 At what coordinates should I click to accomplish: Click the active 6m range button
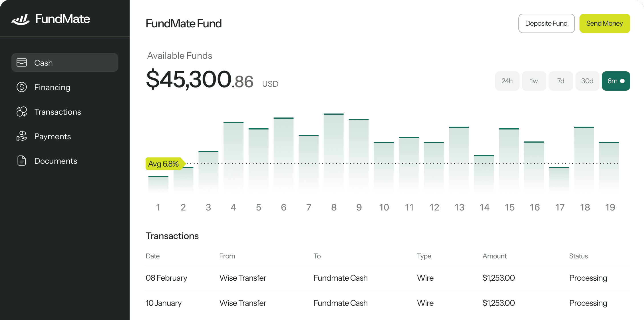click(616, 81)
